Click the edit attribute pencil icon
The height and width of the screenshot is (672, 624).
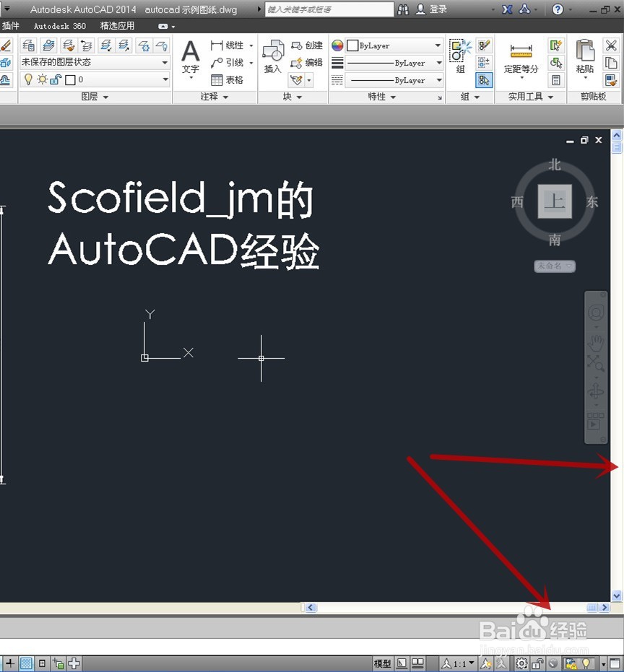pyautogui.click(x=296, y=79)
